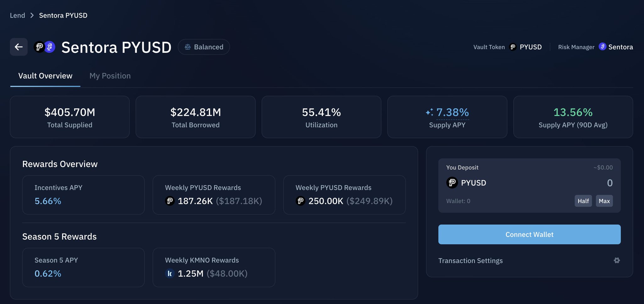Click the back arrow button
The image size is (644, 304).
[x=19, y=47]
